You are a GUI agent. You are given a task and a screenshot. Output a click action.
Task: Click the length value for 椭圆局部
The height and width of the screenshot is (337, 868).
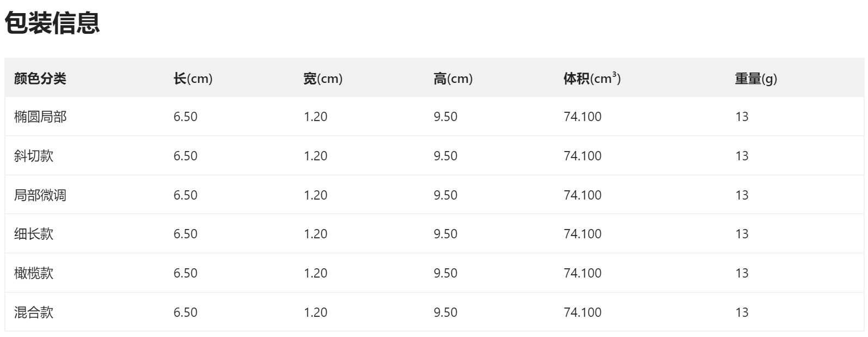(x=185, y=117)
